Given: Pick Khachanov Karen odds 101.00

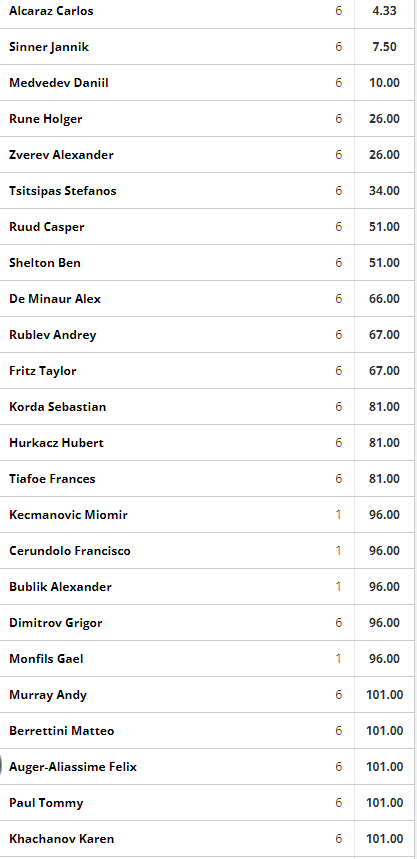Looking at the screenshot, I should pos(384,839).
